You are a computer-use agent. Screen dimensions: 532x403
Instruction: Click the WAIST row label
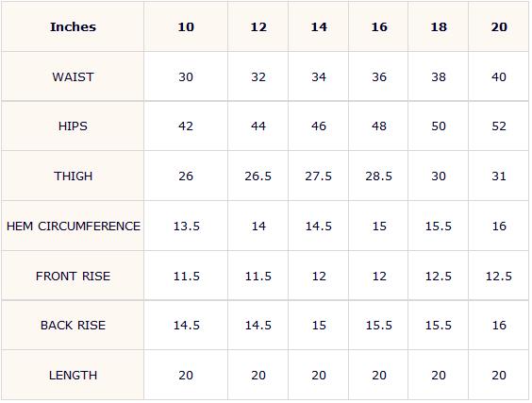point(73,76)
